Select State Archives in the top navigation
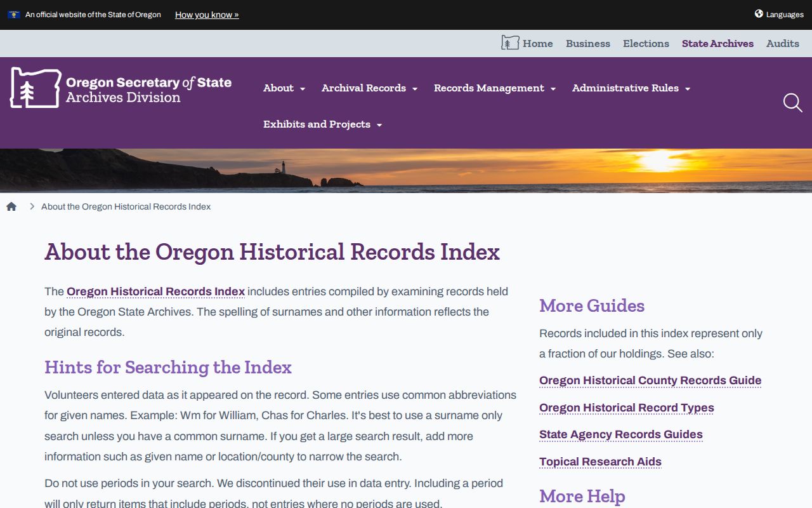 (717, 43)
